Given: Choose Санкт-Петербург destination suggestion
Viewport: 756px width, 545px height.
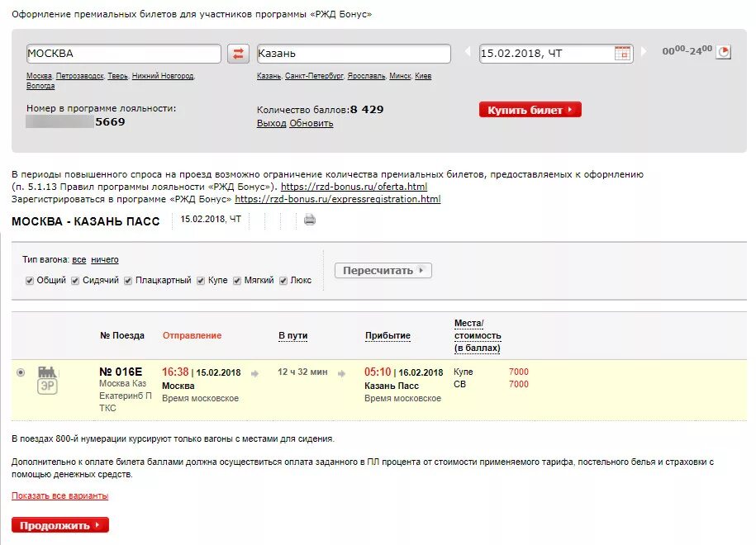Looking at the screenshot, I should tap(314, 76).
